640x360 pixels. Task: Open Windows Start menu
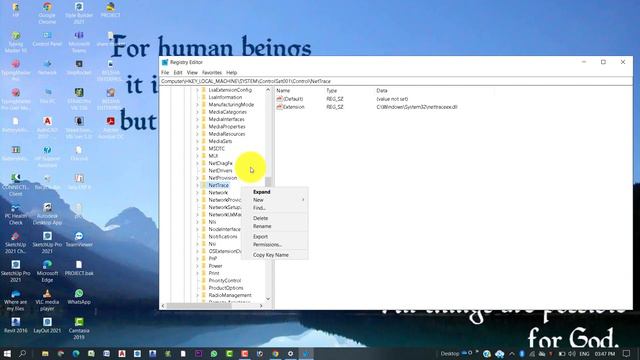(7, 353)
